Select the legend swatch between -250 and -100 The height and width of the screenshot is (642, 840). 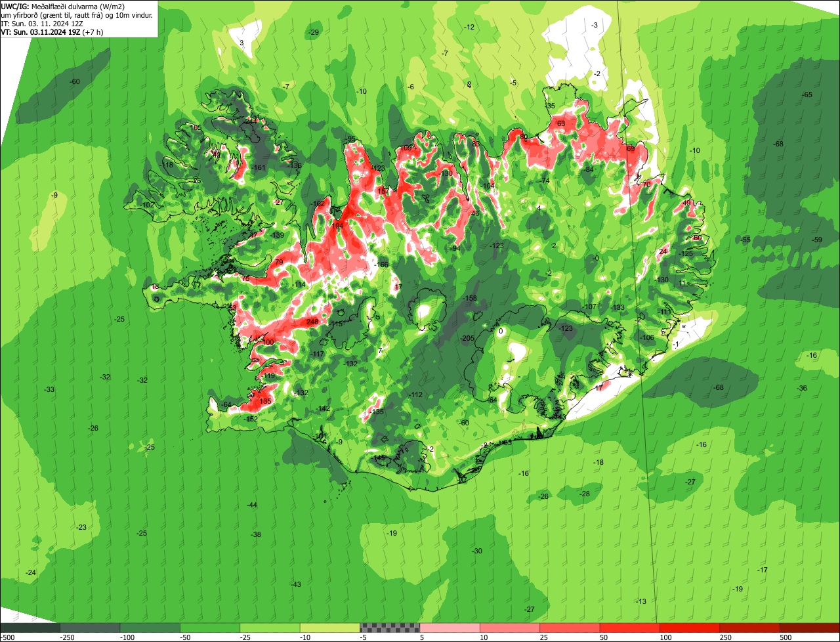91,628
